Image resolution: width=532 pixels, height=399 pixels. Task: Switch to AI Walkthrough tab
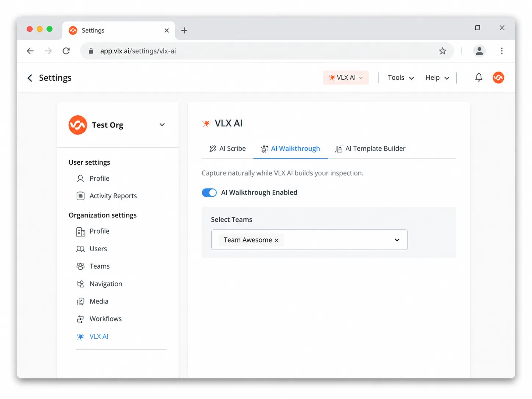pyautogui.click(x=290, y=148)
